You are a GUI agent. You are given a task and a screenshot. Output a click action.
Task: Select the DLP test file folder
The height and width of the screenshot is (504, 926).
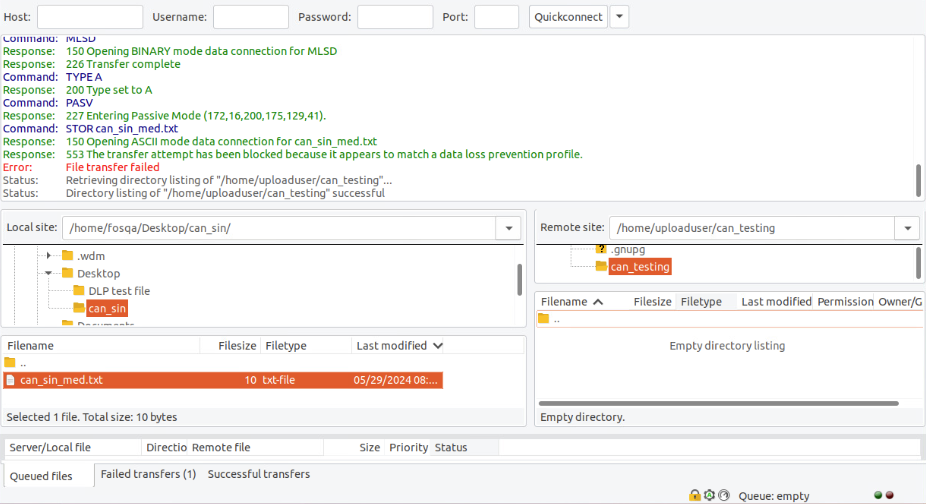tap(119, 291)
